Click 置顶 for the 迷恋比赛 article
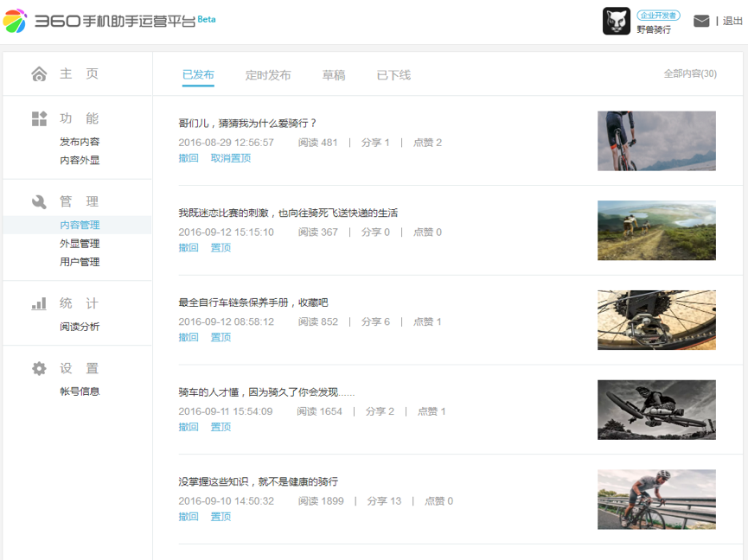This screenshot has height=560, width=748. click(x=221, y=248)
